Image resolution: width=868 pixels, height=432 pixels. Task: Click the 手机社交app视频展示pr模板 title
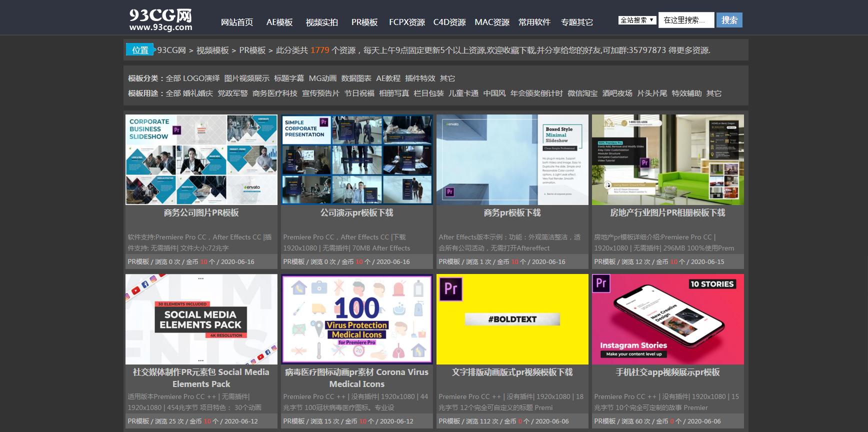(667, 372)
